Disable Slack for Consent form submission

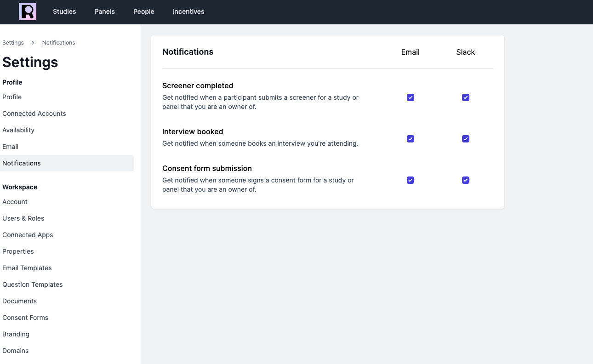click(x=466, y=180)
